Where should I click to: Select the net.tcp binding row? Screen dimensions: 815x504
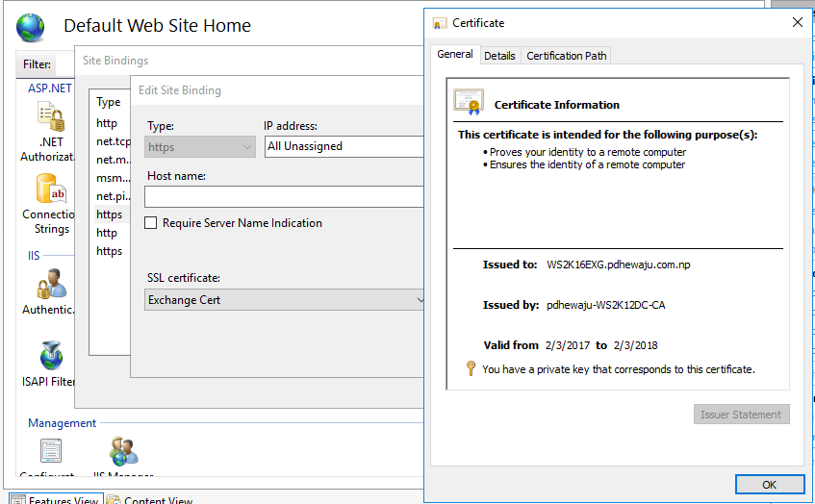(x=112, y=141)
